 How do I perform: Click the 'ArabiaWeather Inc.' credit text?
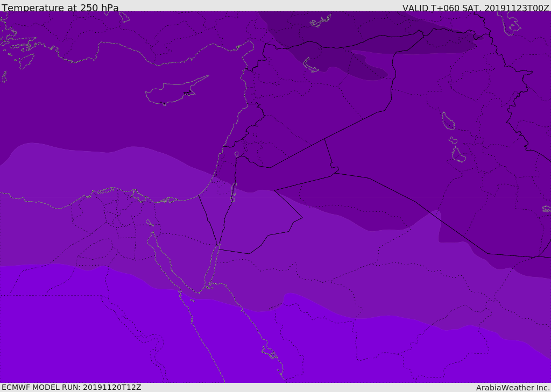coord(513,388)
